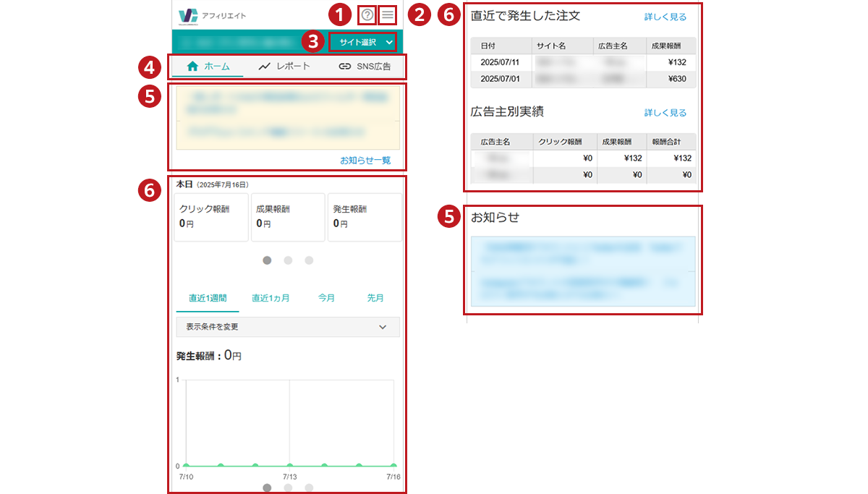This screenshot has height=494, width=868.
Task: Select second dot of reward cards carousel
Action: click(289, 260)
